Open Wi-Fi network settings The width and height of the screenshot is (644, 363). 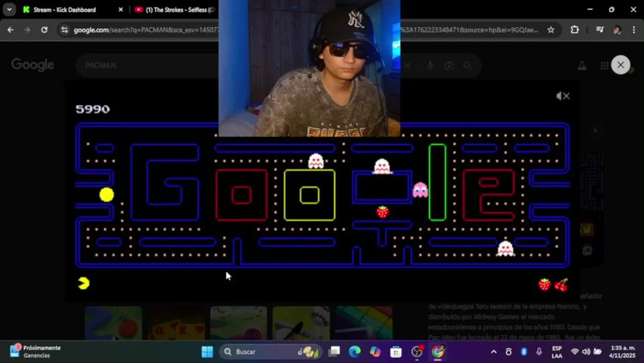click(x=575, y=351)
